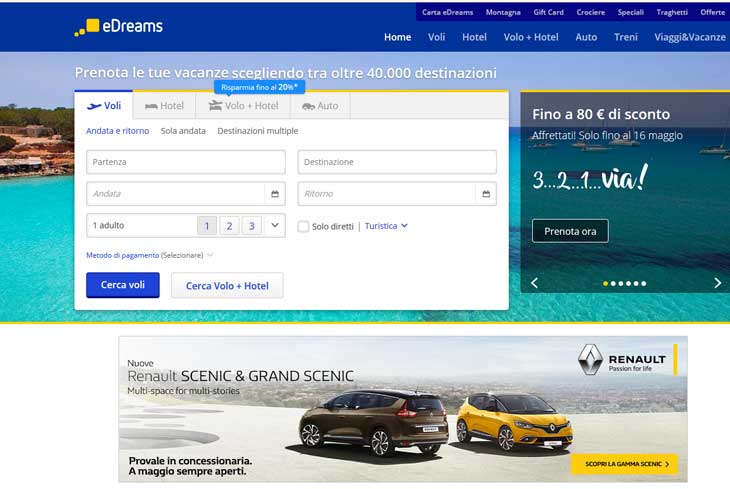Screen dimensions: 730x489
Task: Open Treni in main navigation
Action: coord(626,37)
